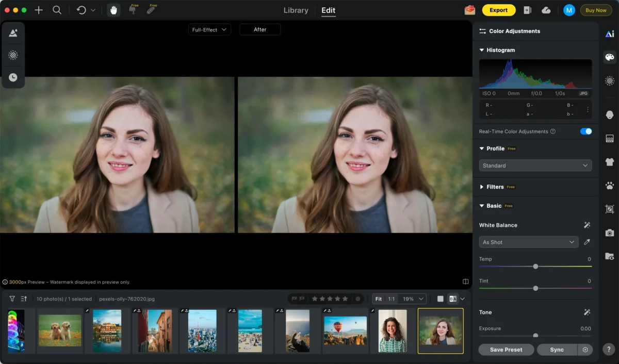Open the portrait retouch face icon

[x=610, y=114]
